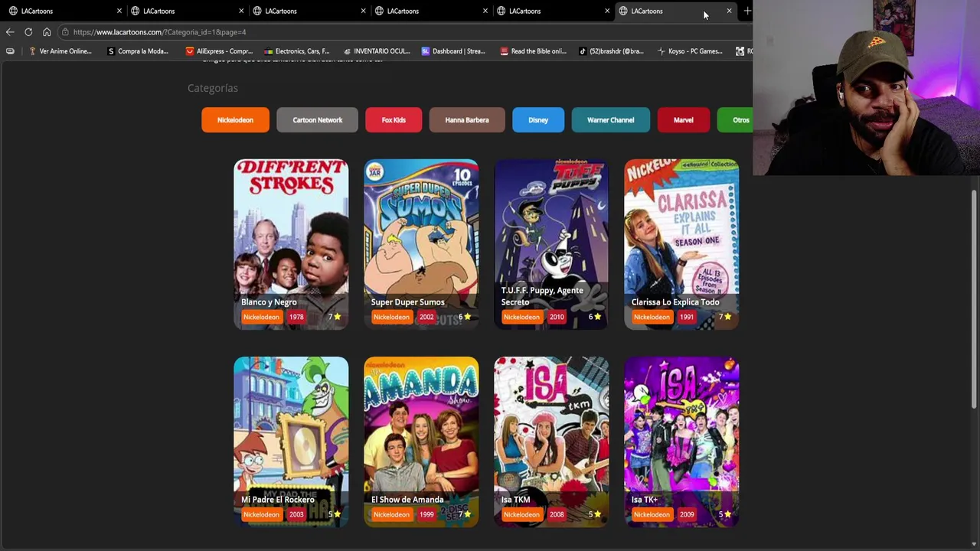
Task: Open a new browser tab with plus icon
Action: 747,11
